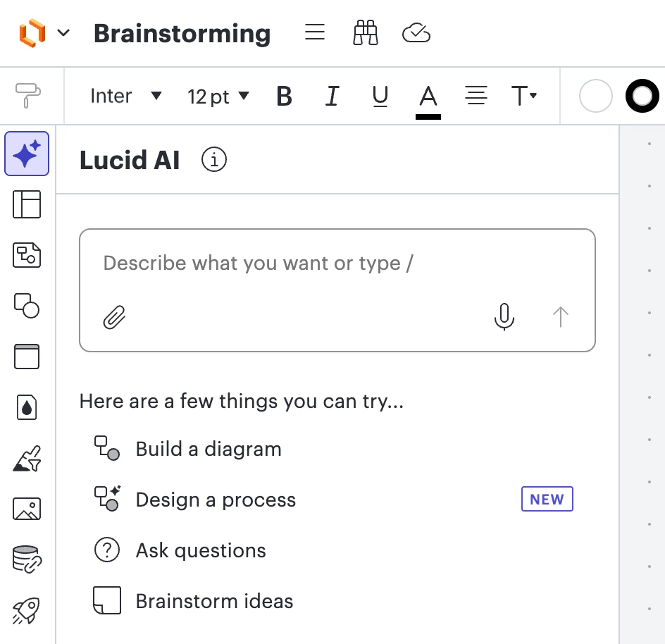This screenshot has width=665, height=644.
Task: Open the brush and funnel filter icon
Action: (27, 459)
